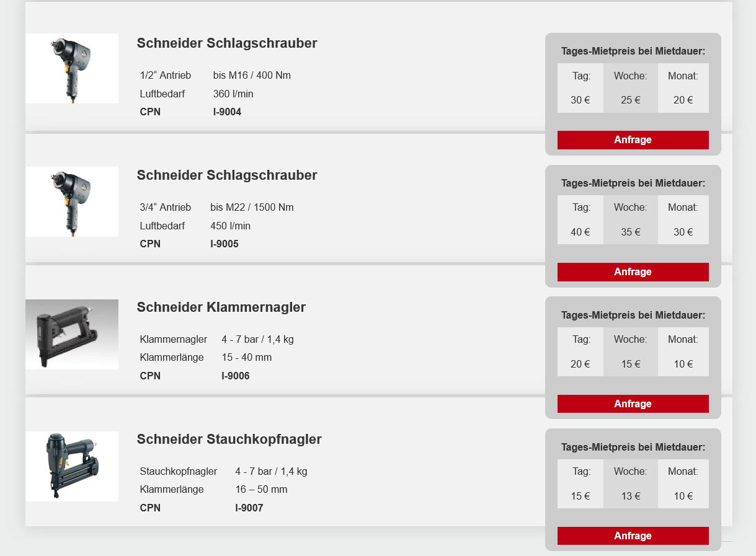Select the Schneider Stauchkopfnagler heading
This screenshot has width=756, height=556.
tap(229, 439)
